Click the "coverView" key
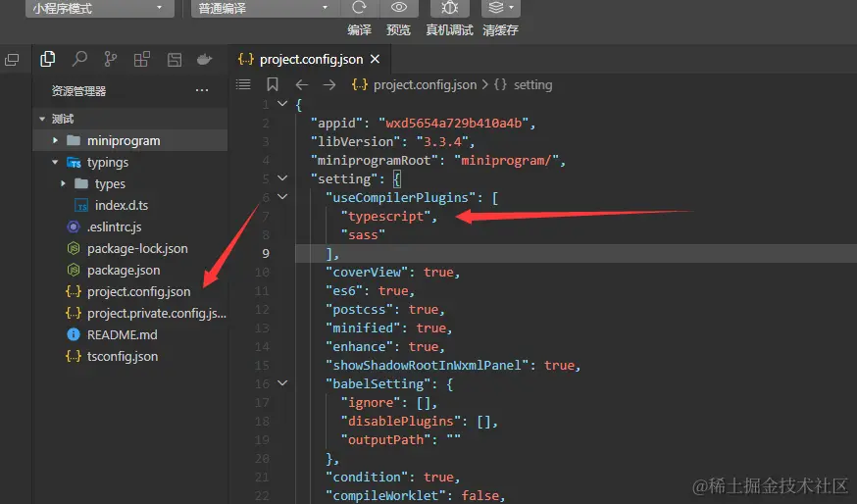This screenshot has width=857, height=504. (367, 273)
